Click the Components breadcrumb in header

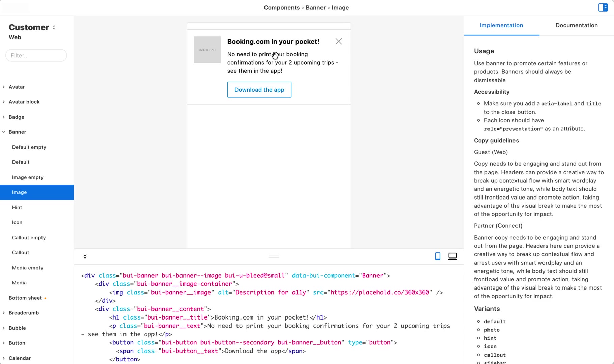coord(282,7)
